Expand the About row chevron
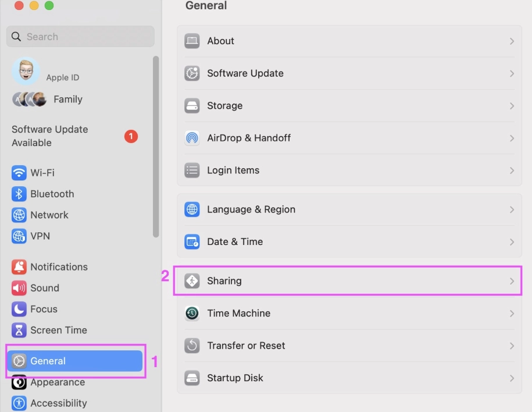Viewport: 532px width, 412px height. (512, 41)
